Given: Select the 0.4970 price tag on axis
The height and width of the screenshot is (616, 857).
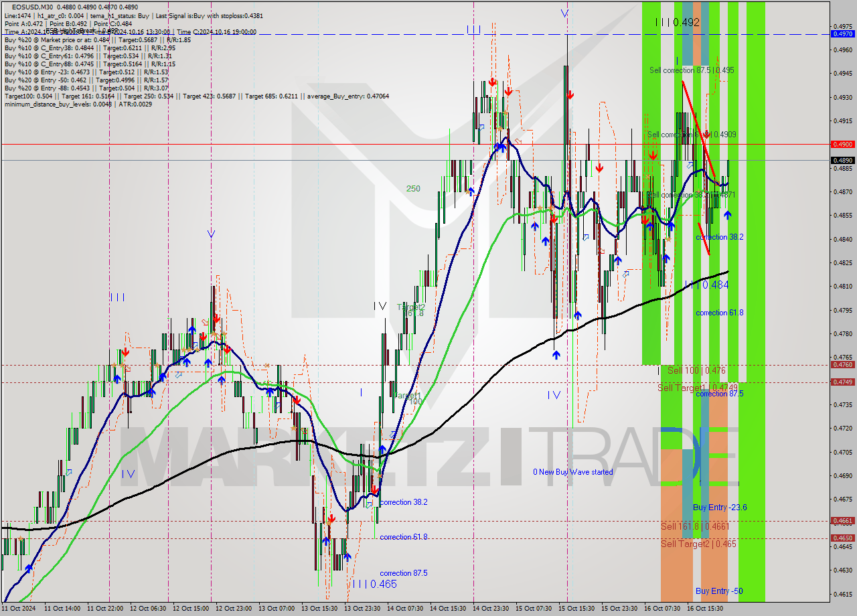Looking at the screenshot, I should [842, 33].
